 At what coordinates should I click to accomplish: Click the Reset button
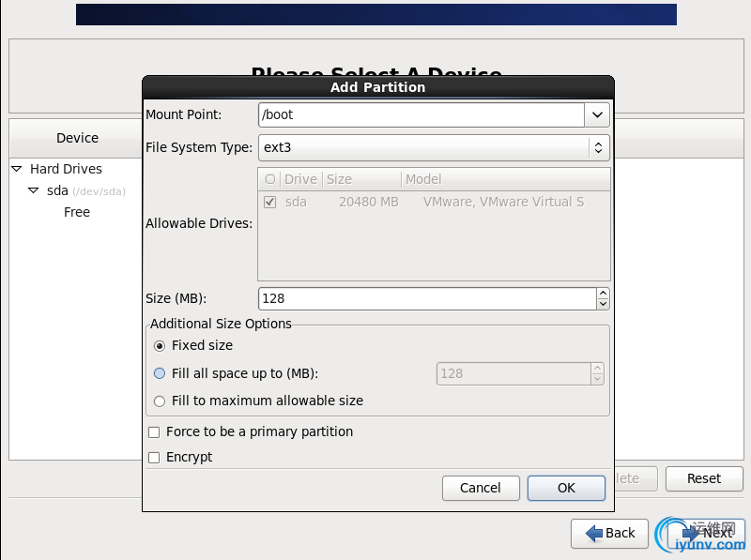[703, 478]
